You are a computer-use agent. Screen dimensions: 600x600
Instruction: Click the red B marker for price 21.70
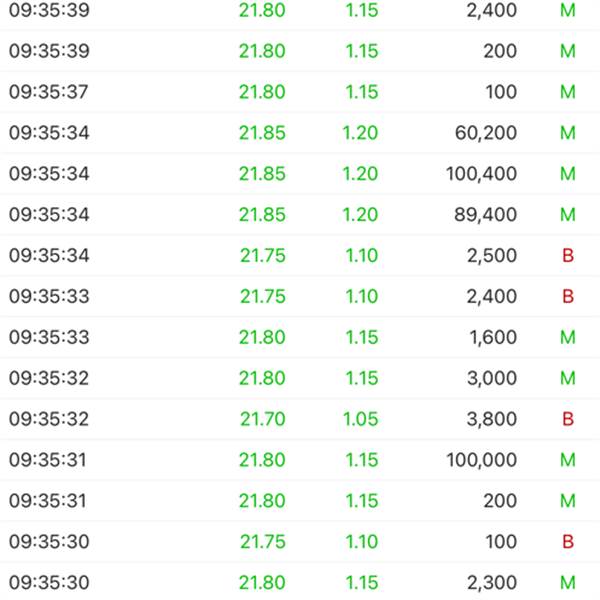(568, 419)
